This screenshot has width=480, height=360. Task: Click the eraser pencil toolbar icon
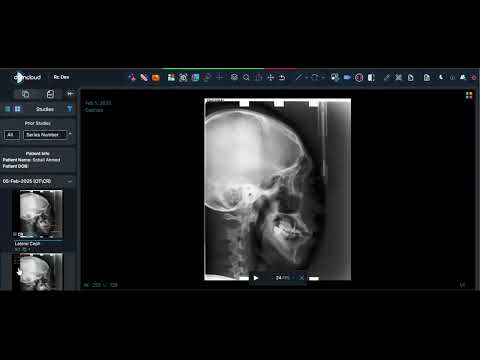point(387,78)
